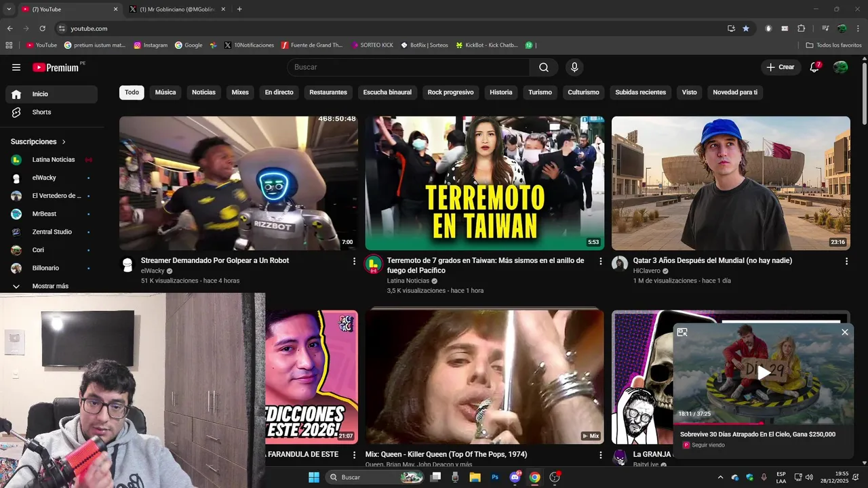The height and width of the screenshot is (488, 868).
Task: Open the account avatar menu
Action: tap(840, 67)
